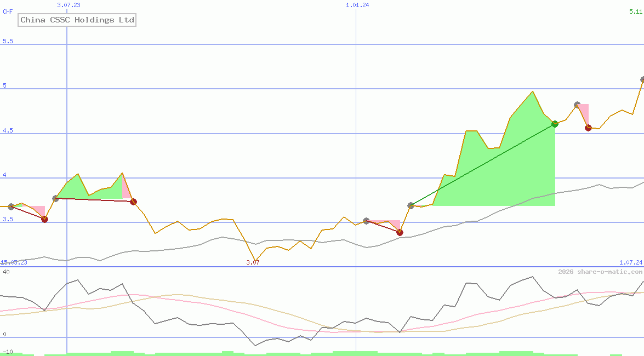Select the red sell marker ending the second trade

pyautogui.click(x=134, y=202)
